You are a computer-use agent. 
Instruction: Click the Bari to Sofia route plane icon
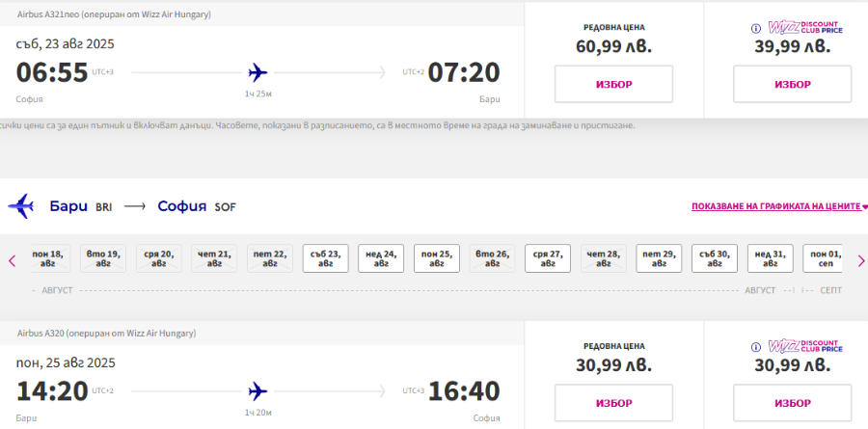tap(21, 206)
